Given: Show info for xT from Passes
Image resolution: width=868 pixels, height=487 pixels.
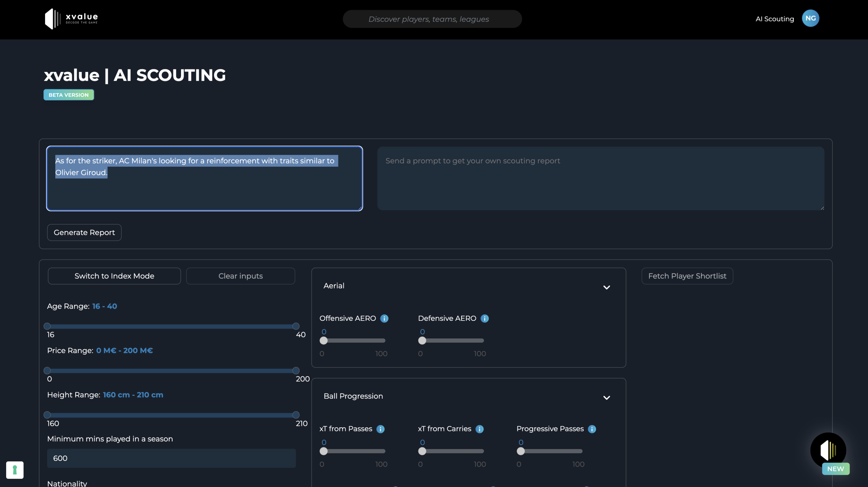Looking at the screenshot, I should click(x=380, y=429).
